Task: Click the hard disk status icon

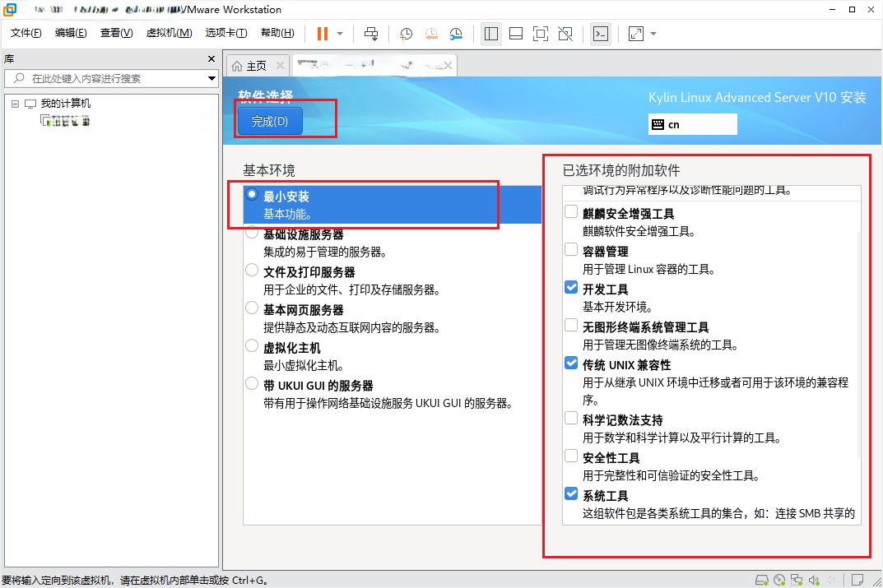Action: pyautogui.click(x=761, y=580)
